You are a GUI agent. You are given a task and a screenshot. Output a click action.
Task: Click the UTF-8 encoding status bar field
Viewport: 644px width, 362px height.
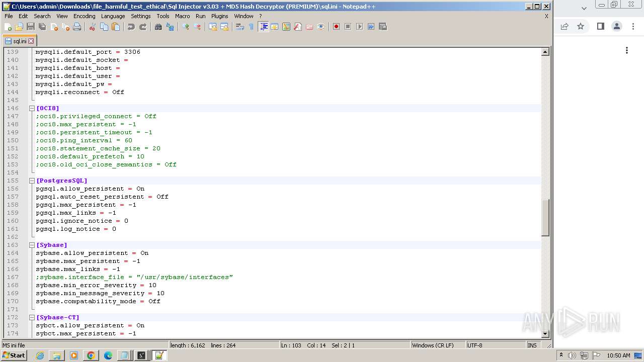pyautogui.click(x=496, y=345)
